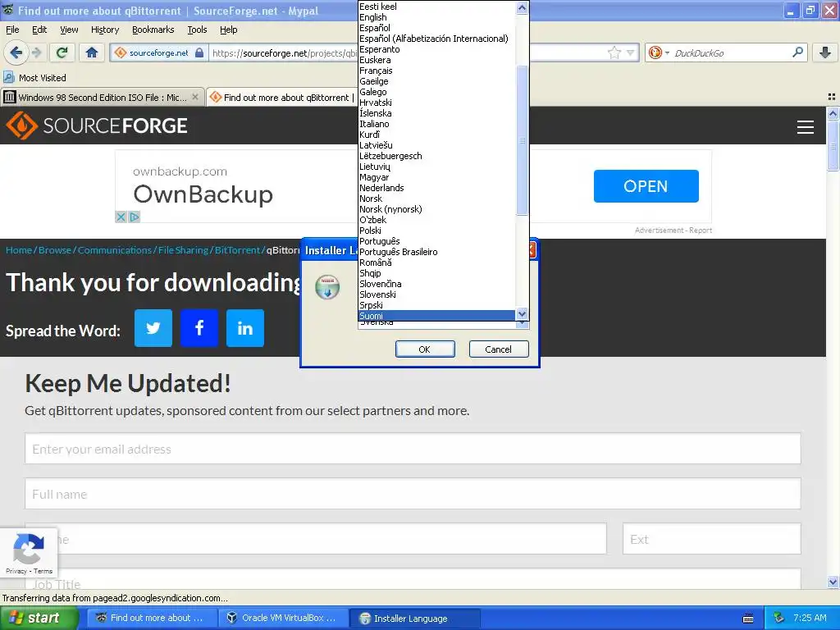840x630 pixels.
Task: Click the Ext input field
Action: (711, 538)
